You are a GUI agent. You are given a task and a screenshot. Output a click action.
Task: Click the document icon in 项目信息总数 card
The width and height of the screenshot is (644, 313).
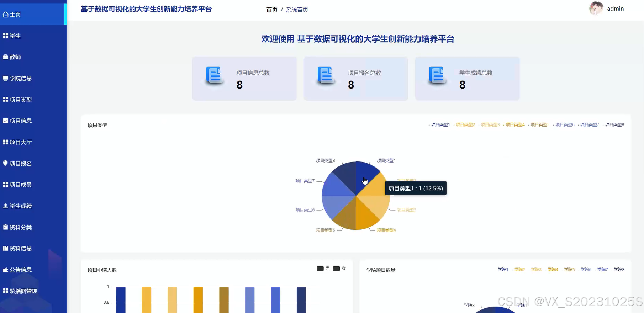[214, 76]
